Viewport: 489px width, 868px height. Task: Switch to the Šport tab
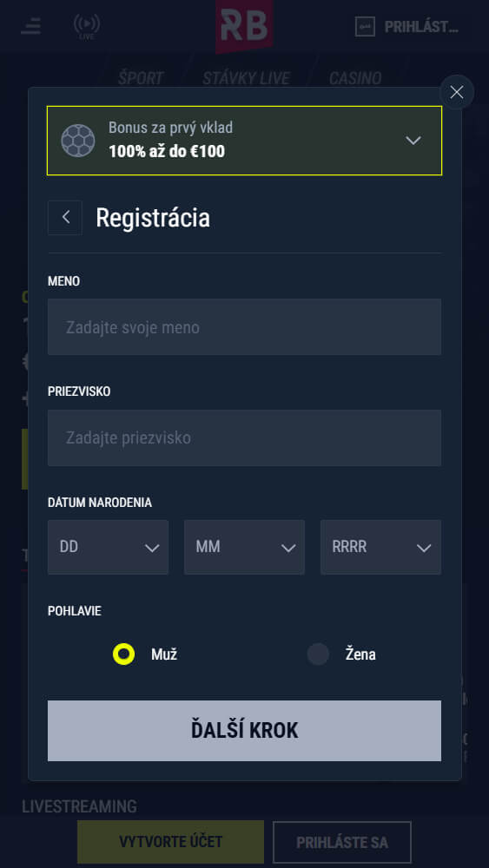point(141,78)
